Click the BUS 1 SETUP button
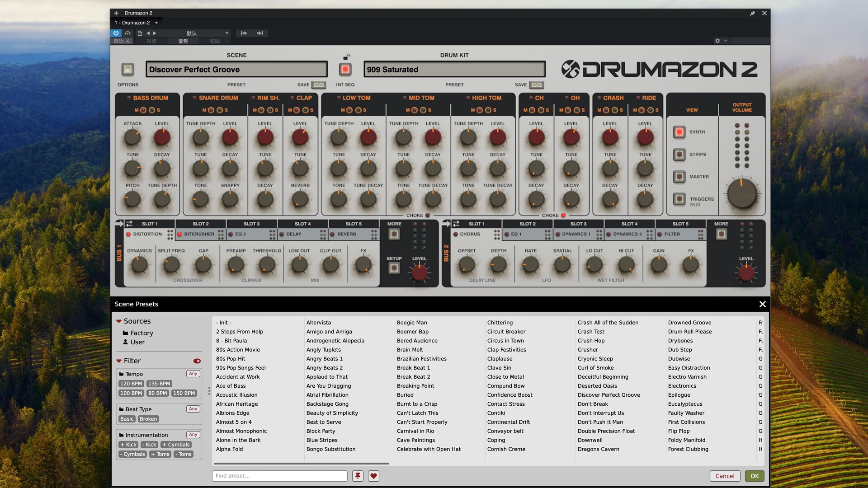 (394, 268)
